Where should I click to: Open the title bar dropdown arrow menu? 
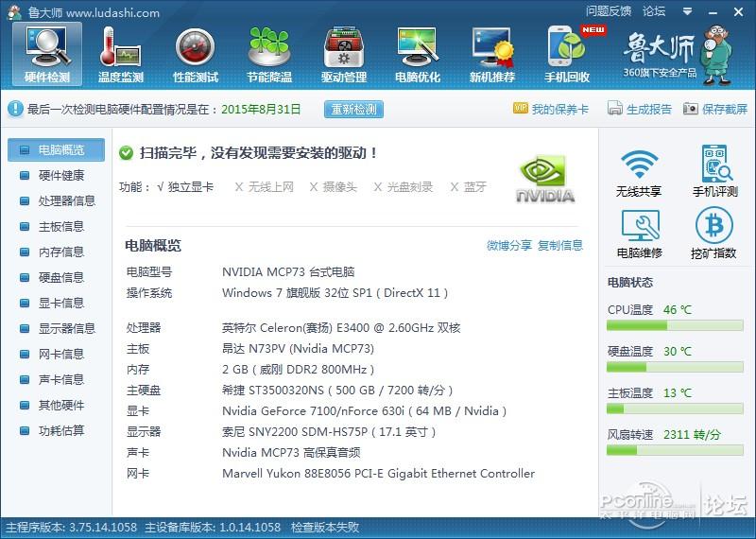click(688, 10)
